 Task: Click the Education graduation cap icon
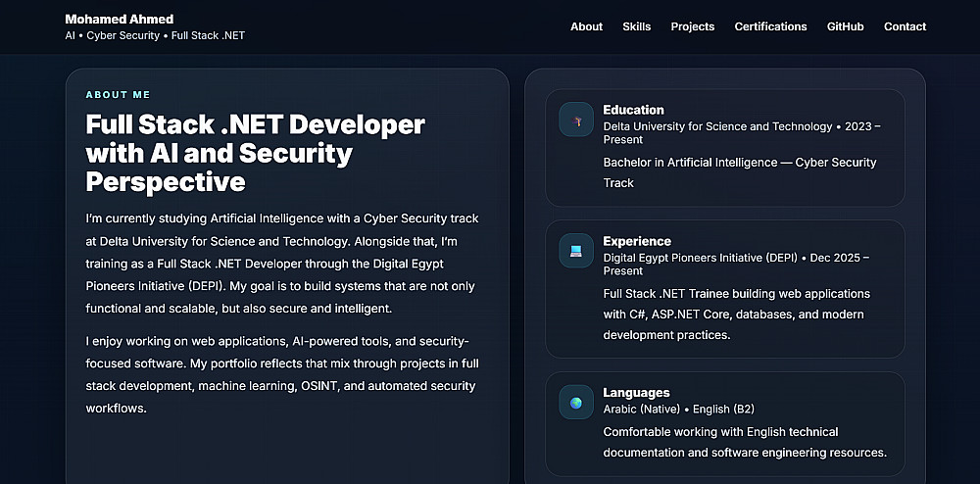pyautogui.click(x=576, y=120)
